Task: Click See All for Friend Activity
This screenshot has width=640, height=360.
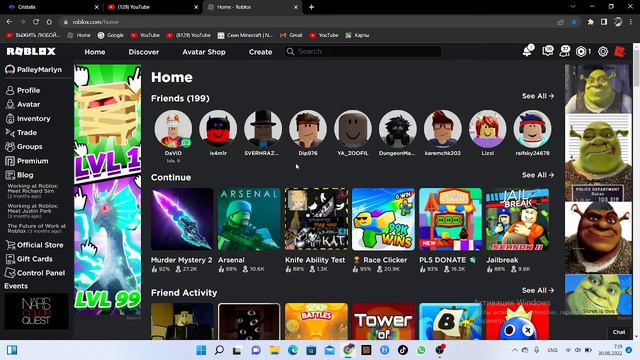Action: tap(538, 291)
